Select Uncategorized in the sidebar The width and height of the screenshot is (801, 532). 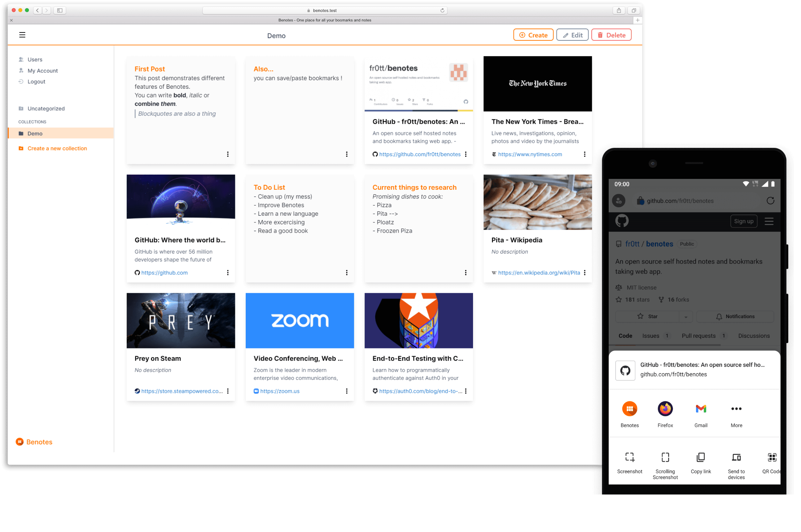click(46, 108)
